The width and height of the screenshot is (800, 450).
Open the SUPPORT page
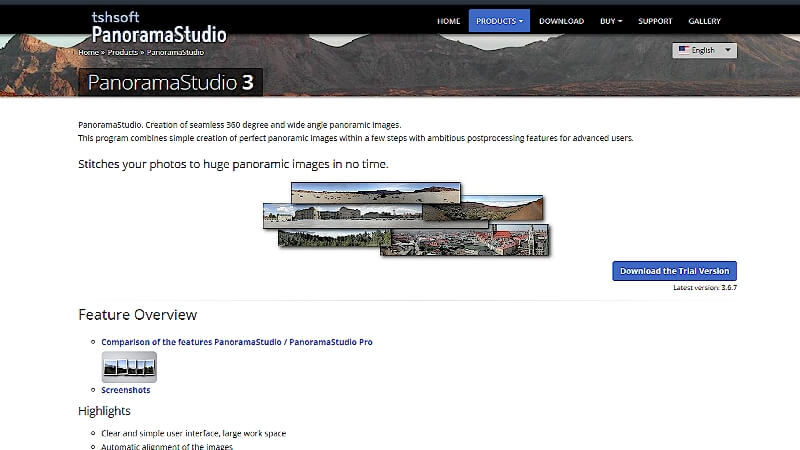click(x=655, y=21)
